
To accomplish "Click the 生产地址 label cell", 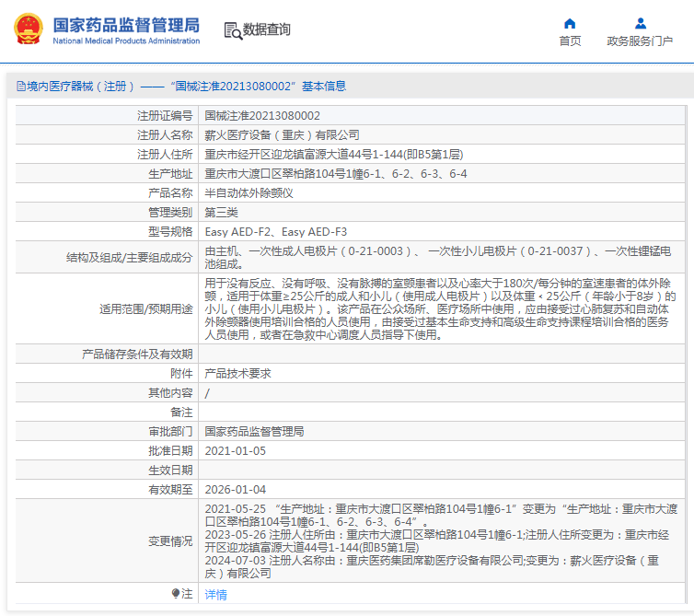I will tap(107, 174).
